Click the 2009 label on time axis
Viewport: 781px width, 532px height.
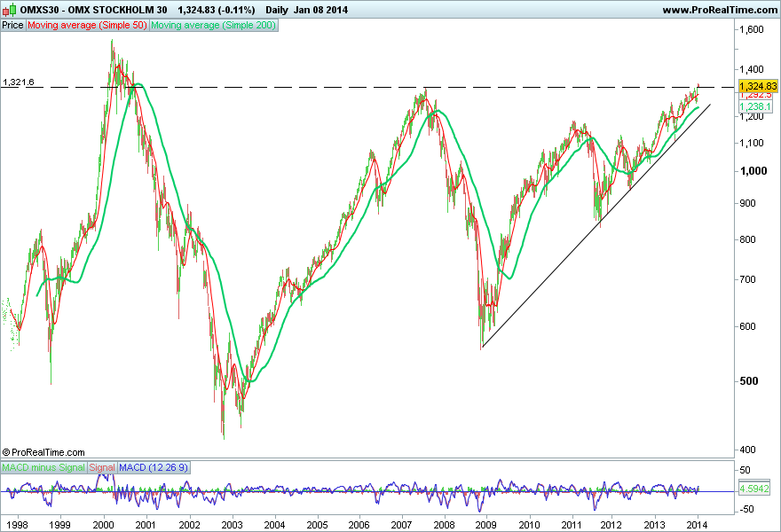(486, 525)
